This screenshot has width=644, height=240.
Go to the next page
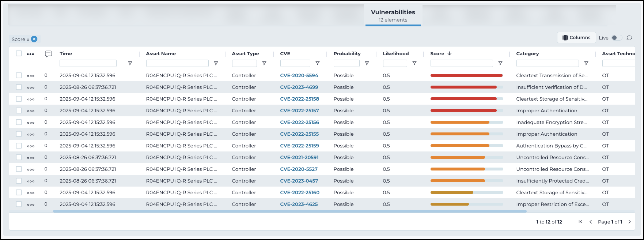629,222
